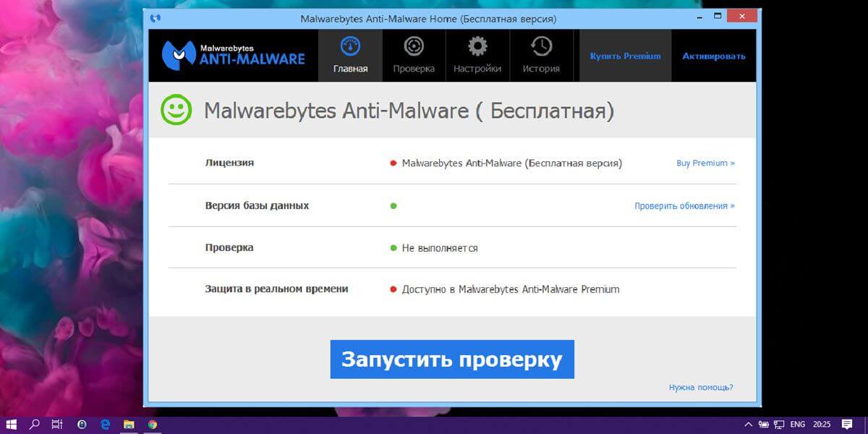Click red status dot beside Лицензия
This screenshot has height=434, width=868.
click(393, 163)
